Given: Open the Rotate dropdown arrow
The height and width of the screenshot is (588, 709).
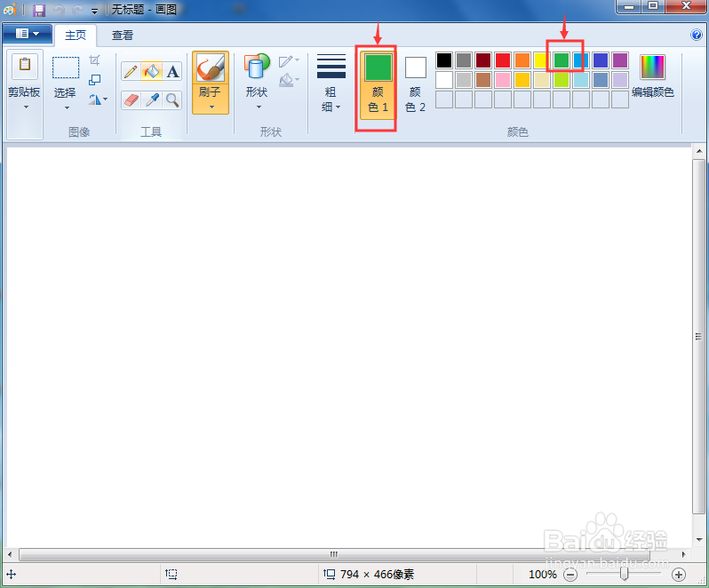Looking at the screenshot, I should (106, 99).
